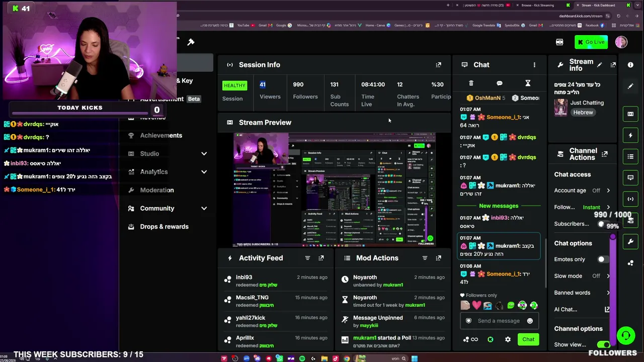Click the heart emote in quick emotes
The height and width of the screenshot is (362, 644).
pyautogui.click(x=476, y=305)
